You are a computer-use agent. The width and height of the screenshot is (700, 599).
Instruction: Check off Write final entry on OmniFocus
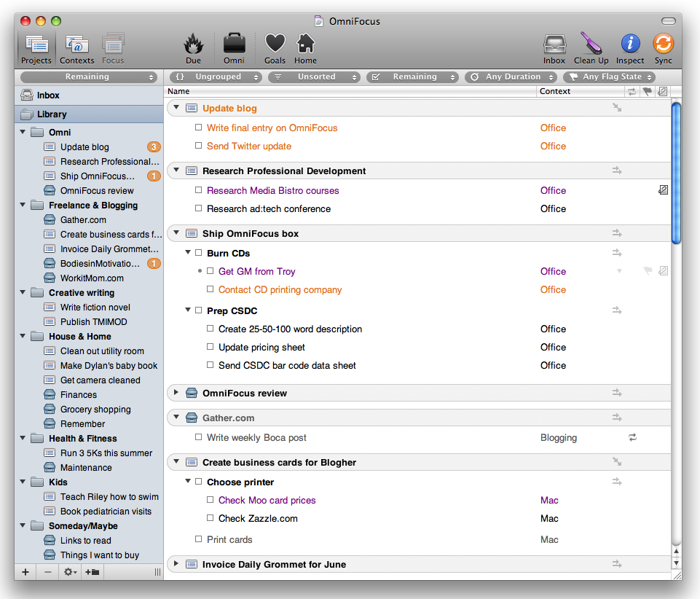pyautogui.click(x=198, y=128)
